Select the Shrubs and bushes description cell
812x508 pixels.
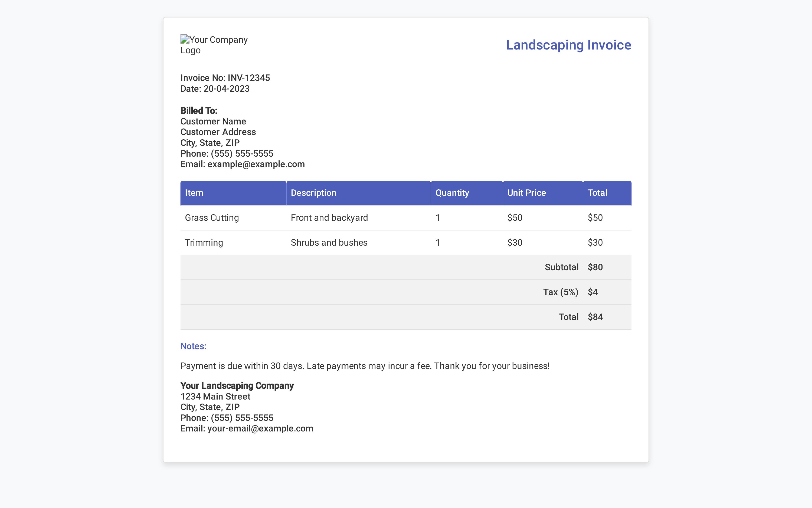[x=358, y=243]
